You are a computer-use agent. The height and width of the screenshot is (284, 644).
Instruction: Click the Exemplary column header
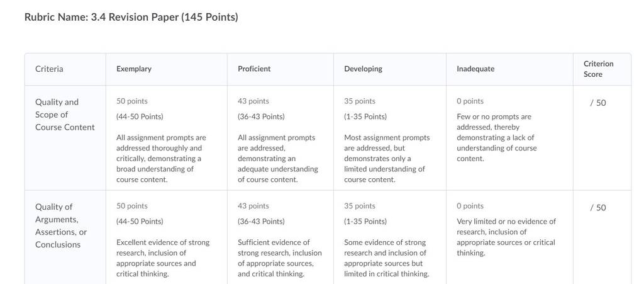(x=134, y=69)
